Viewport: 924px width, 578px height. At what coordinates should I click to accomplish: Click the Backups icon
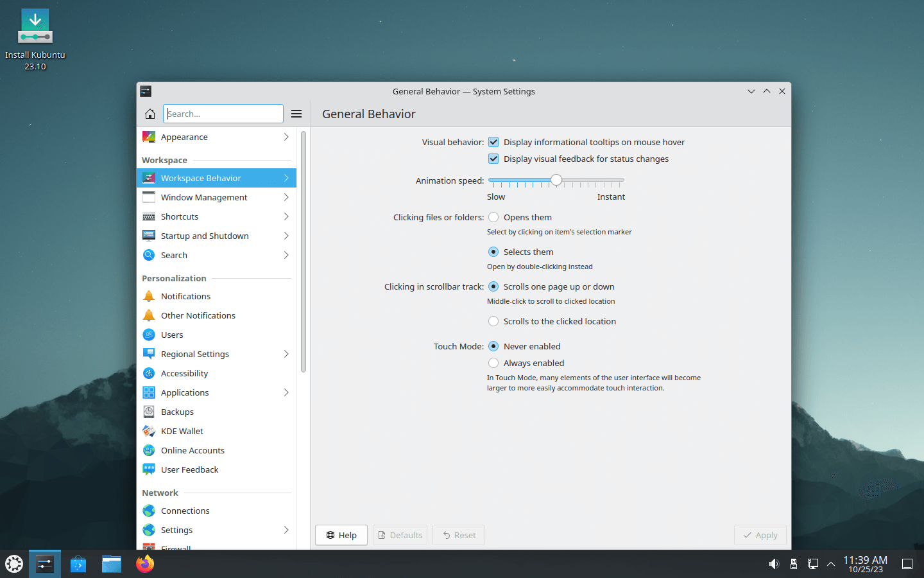(149, 412)
